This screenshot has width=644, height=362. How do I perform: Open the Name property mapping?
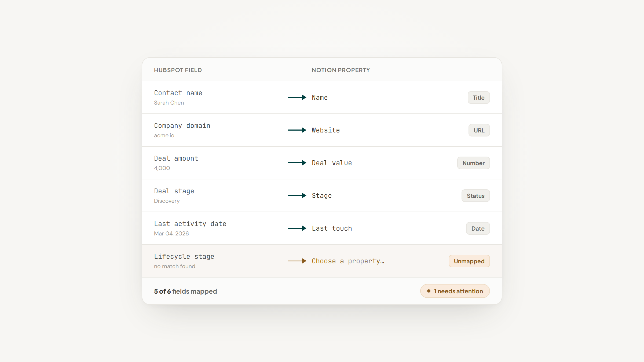(320, 98)
